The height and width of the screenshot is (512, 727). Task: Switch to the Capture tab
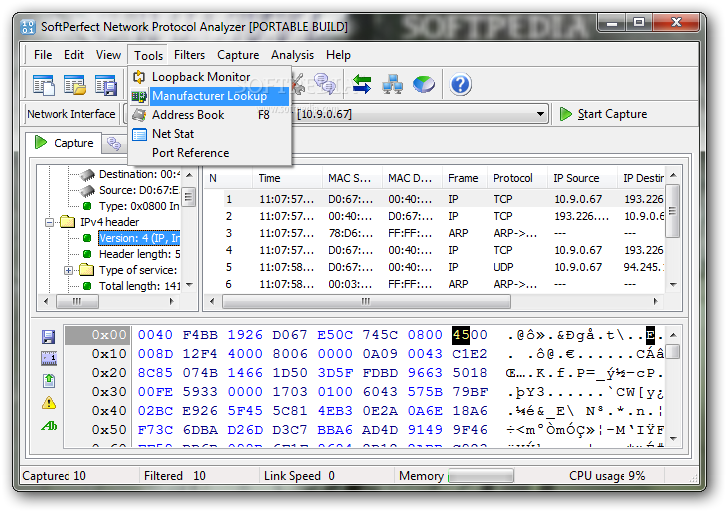[x=64, y=143]
